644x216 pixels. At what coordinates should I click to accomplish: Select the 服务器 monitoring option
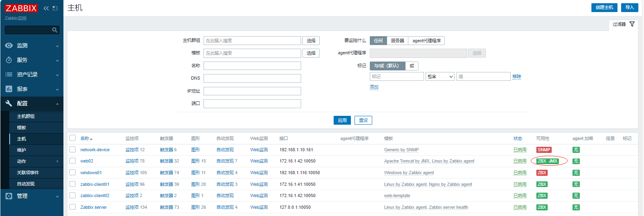(x=397, y=41)
